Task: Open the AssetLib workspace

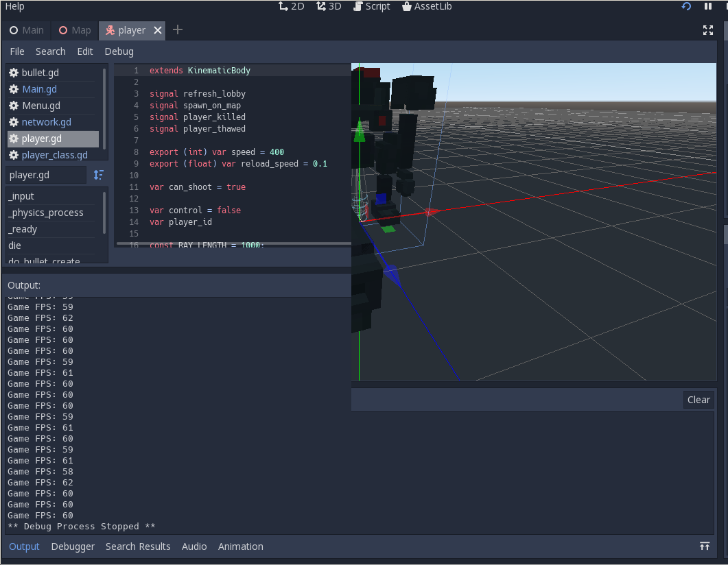Action: 427,6
